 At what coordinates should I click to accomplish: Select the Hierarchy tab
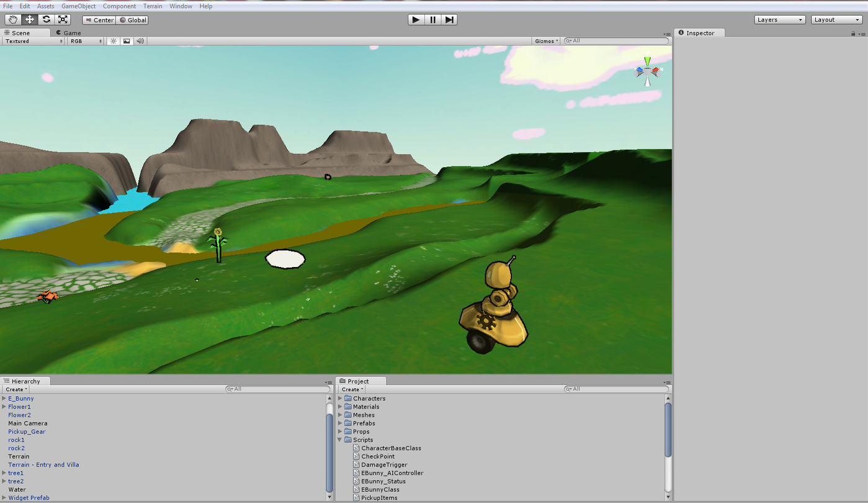tap(25, 381)
